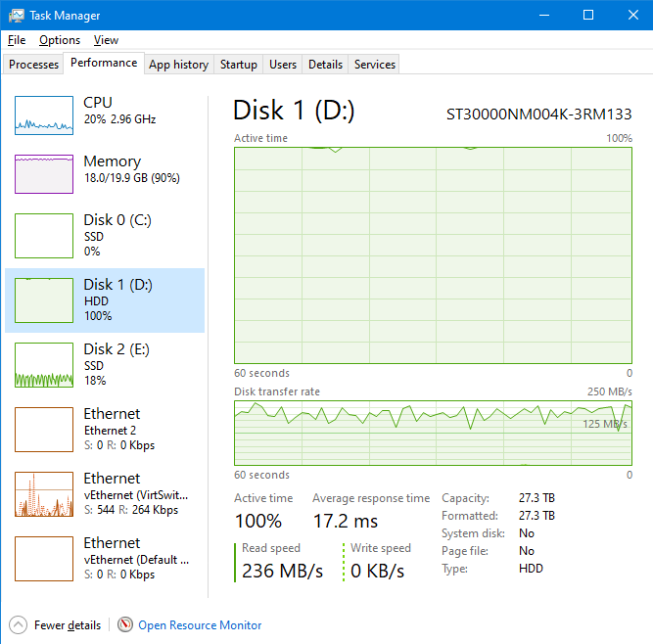Click Open Resource Monitor link
Screen dimensions: 653x644
tap(200, 624)
